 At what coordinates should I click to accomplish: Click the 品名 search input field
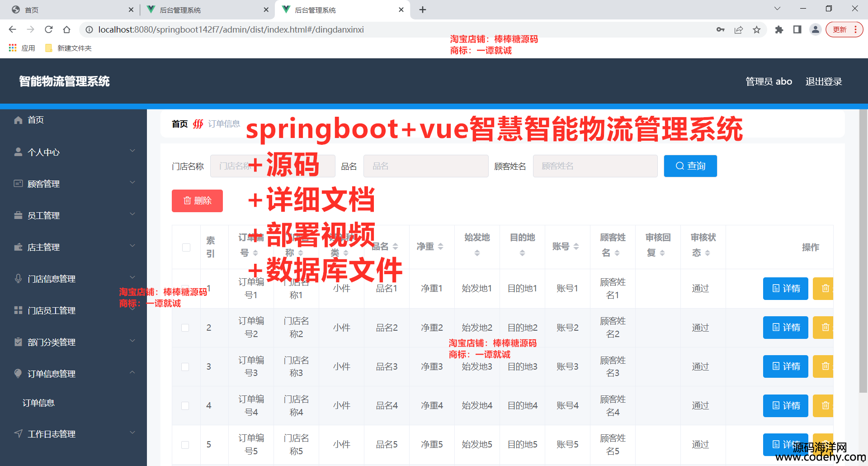tap(426, 166)
